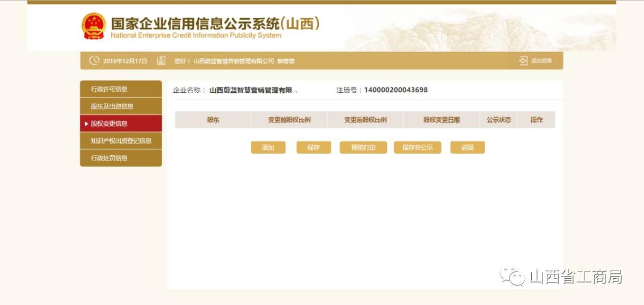Viewport: 644px width, 305px height.
Task: Click the 股权变更日期 column header
Action: [x=441, y=120]
